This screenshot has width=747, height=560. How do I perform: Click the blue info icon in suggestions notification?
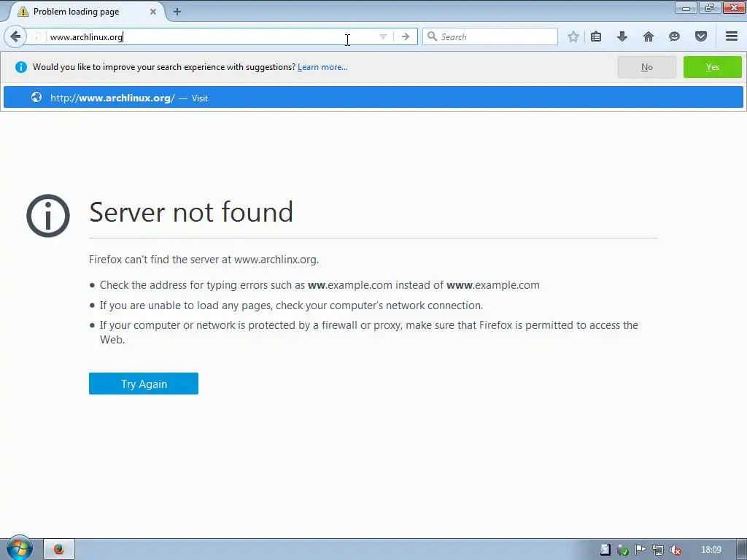(x=21, y=67)
